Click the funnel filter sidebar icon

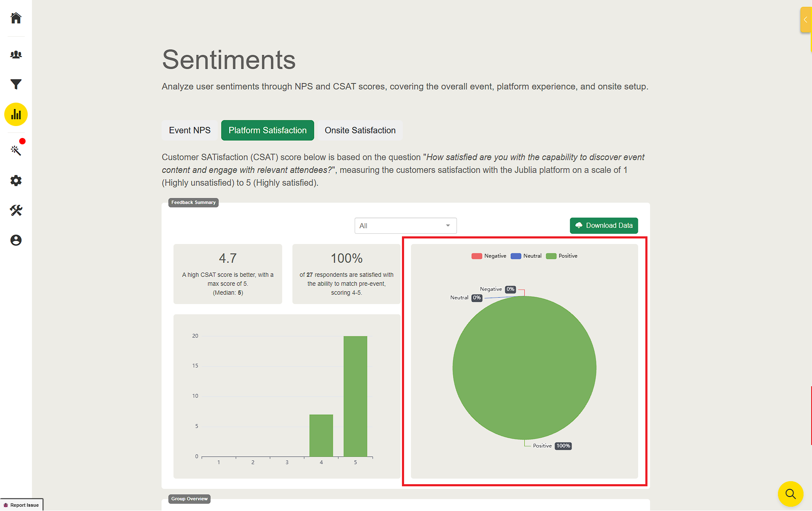(x=16, y=84)
